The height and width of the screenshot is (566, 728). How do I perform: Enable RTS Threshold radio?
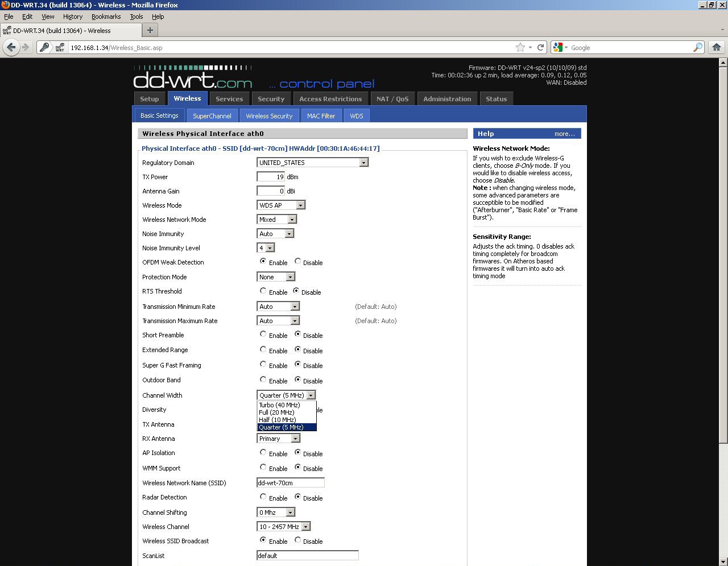click(x=263, y=291)
